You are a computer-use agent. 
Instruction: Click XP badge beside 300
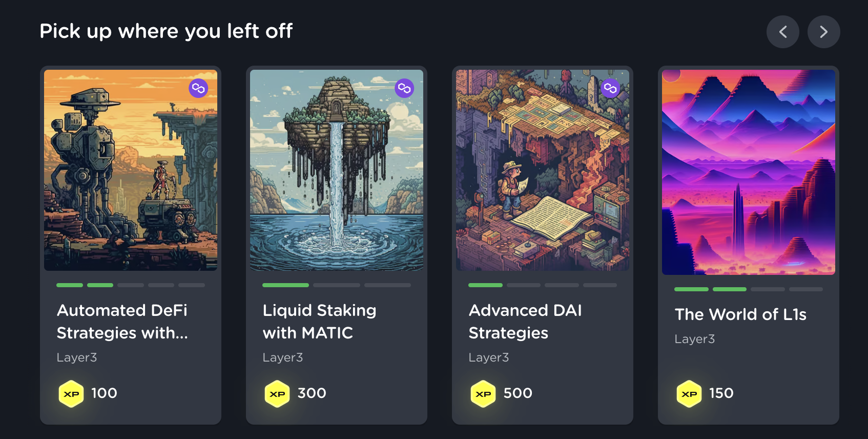[277, 394]
